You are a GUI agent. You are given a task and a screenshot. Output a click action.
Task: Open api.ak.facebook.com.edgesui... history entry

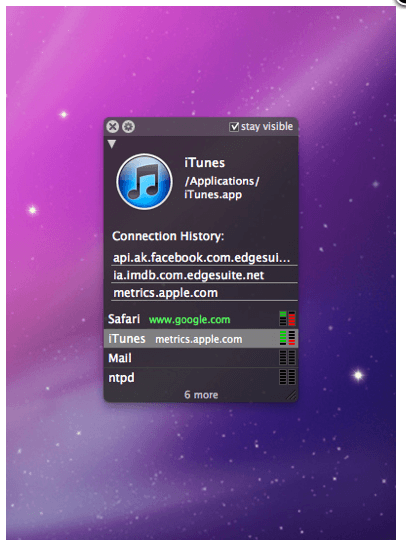(204, 258)
